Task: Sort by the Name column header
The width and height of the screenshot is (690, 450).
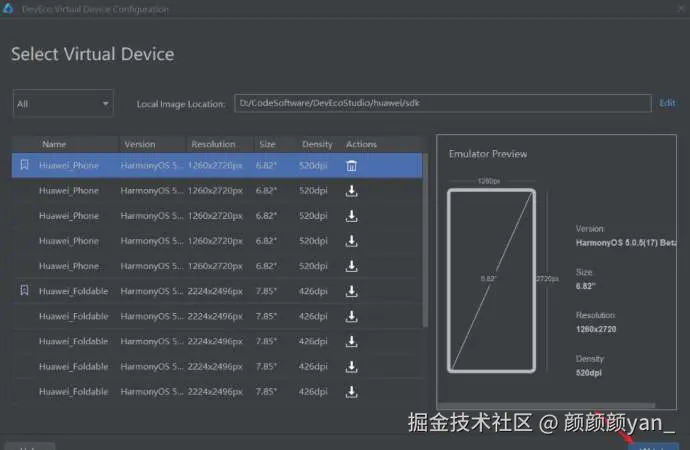Action: 54,144
